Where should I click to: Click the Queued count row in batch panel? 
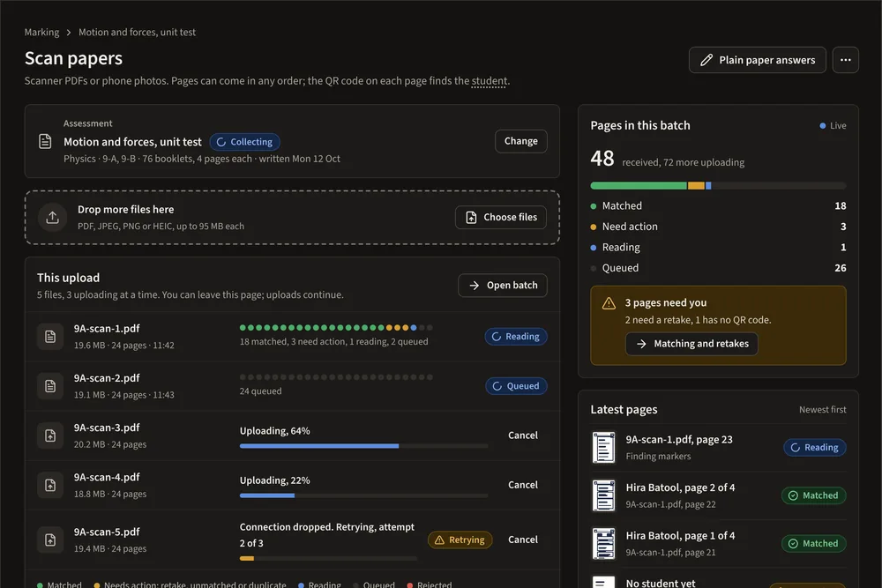click(718, 268)
